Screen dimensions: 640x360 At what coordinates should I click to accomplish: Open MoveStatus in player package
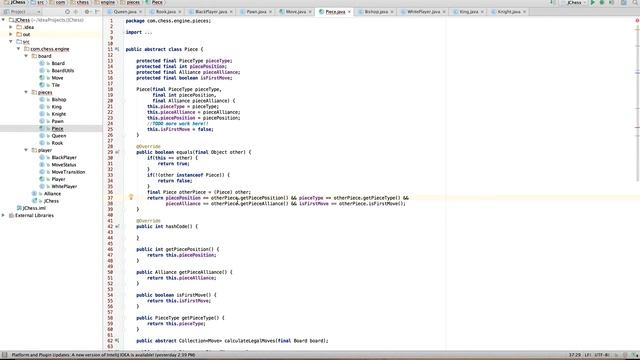(x=64, y=164)
